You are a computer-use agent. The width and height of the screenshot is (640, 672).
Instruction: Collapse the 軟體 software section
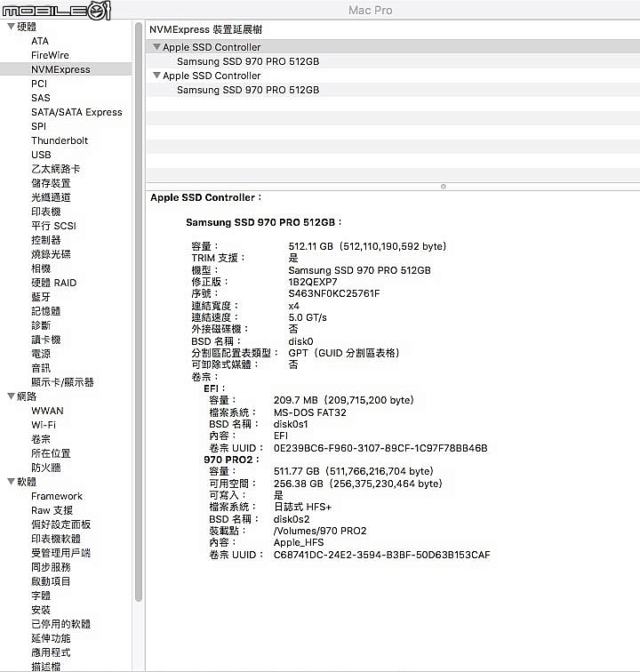12,482
